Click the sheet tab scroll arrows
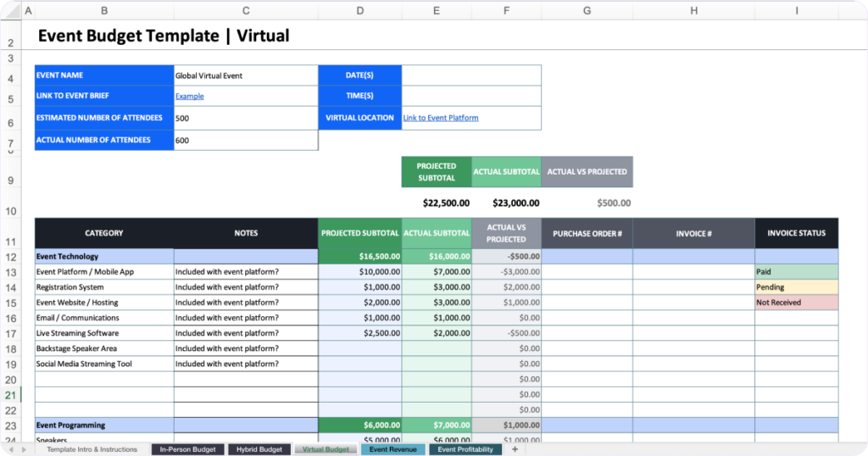868x456 pixels. 17,449
